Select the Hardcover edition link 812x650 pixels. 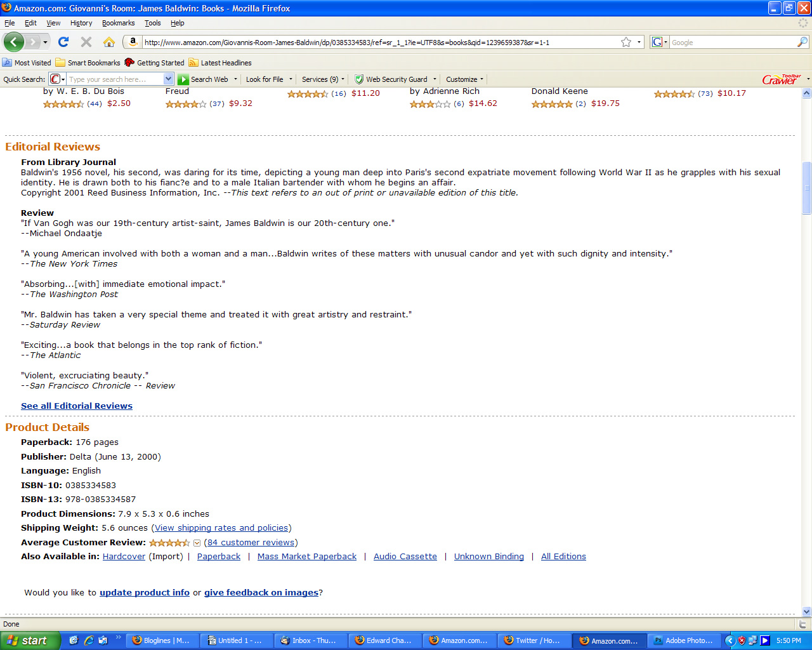tap(124, 556)
